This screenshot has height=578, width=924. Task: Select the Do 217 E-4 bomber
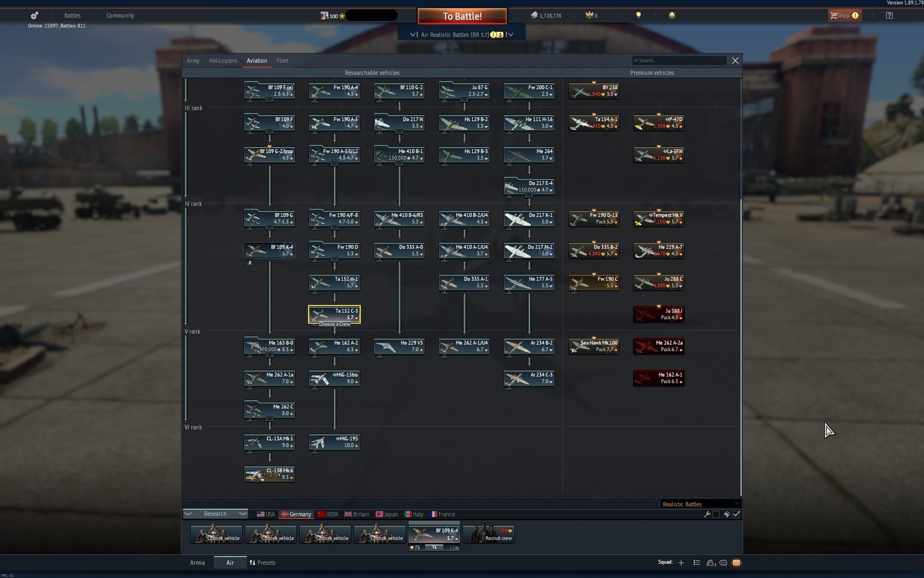[x=529, y=187]
